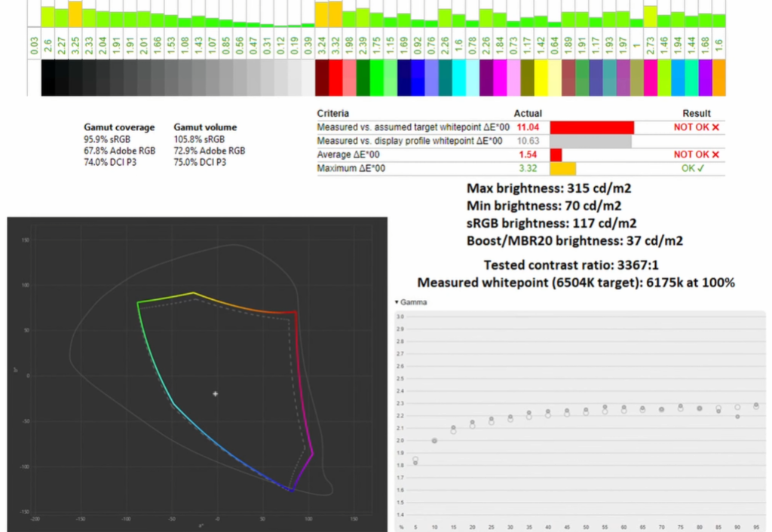
Task: Click the white crosshair whitepoint marker in gamut plot
Action: coord(216,393)
